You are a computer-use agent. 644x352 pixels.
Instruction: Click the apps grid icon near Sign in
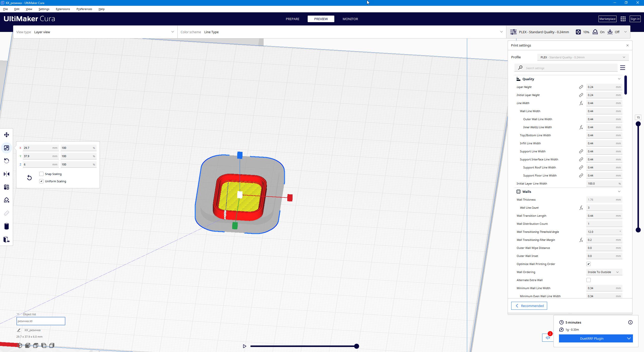point(623,19)
